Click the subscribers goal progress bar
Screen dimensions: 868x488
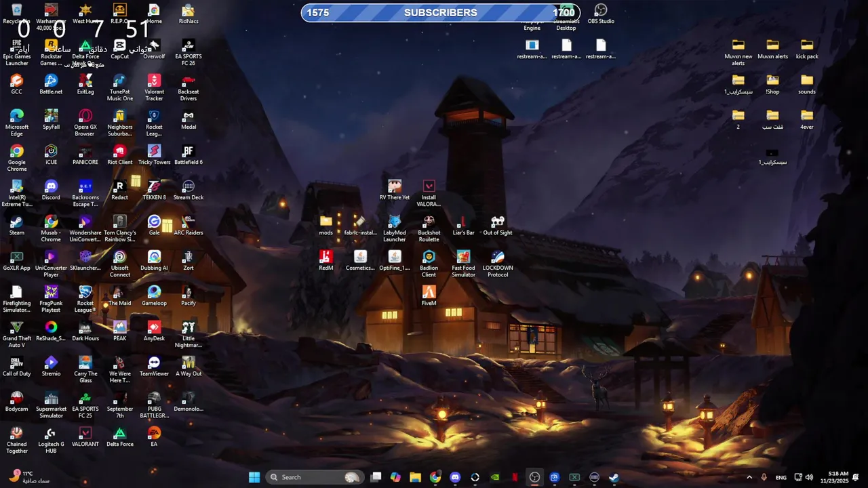(x=440, y=12)
